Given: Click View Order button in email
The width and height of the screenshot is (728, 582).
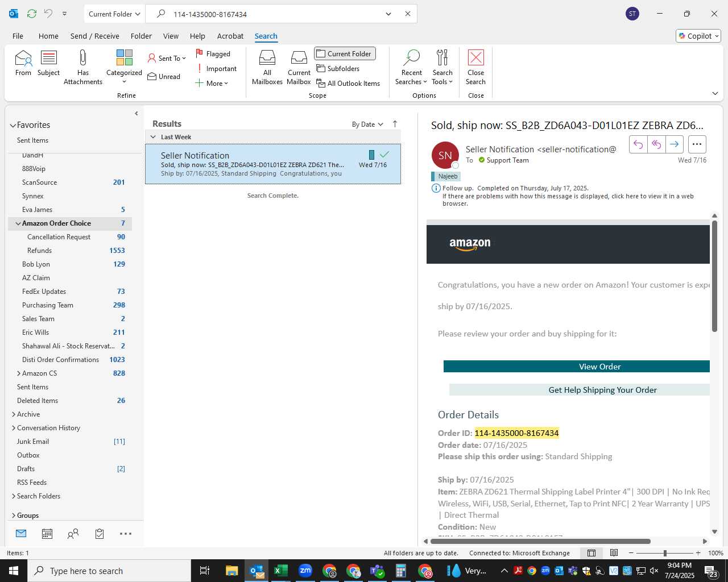Looking at the screenshot, I should click(577, 367).
